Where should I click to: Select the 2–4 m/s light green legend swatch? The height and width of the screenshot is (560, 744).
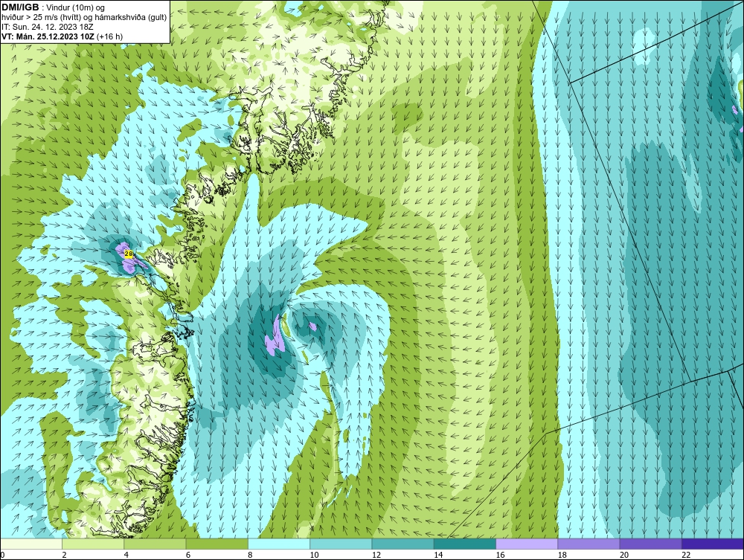93,544
